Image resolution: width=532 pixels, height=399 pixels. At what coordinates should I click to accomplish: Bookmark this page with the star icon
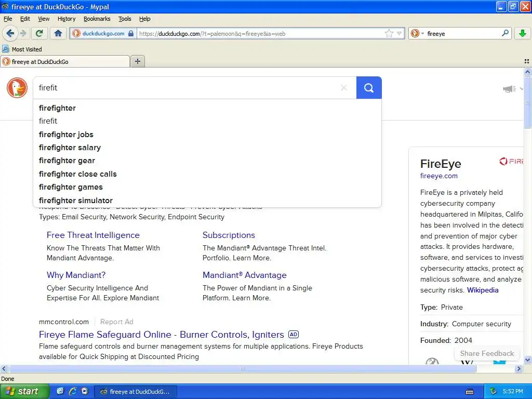(x=389, y=33)
